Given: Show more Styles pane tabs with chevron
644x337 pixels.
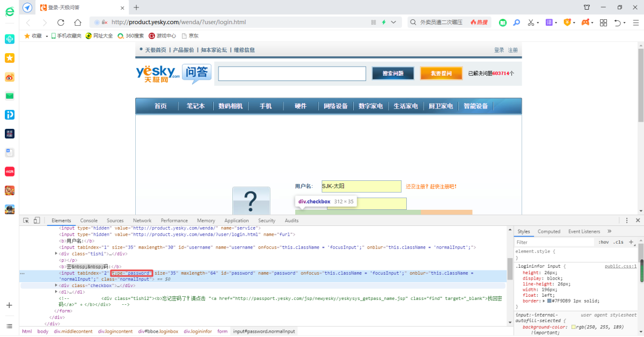Looking at the screenshot, I should coord(609,231).
